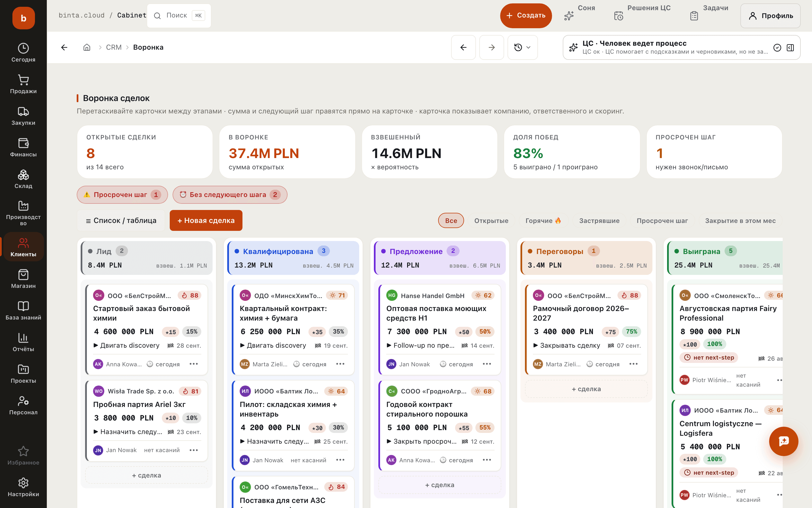Open Производство in sidebar
Screen dimensions: 812x508
click(x=23, y=213)
